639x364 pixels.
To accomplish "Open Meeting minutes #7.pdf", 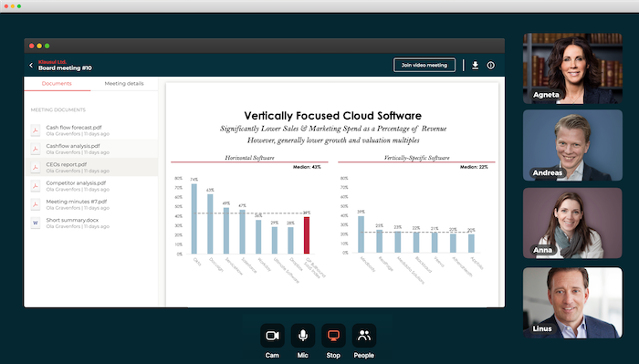I will [91, 204].
